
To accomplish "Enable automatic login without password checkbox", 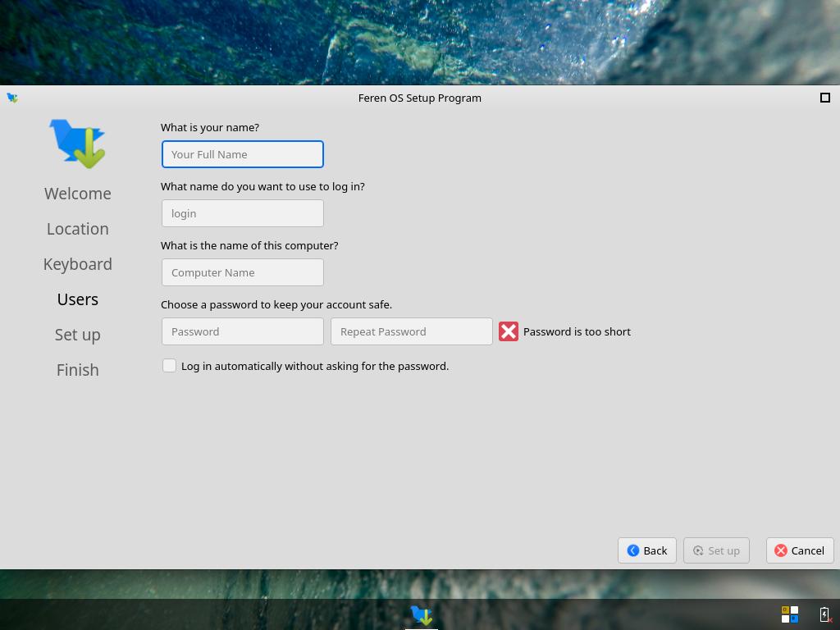I will tap(169, 366).
